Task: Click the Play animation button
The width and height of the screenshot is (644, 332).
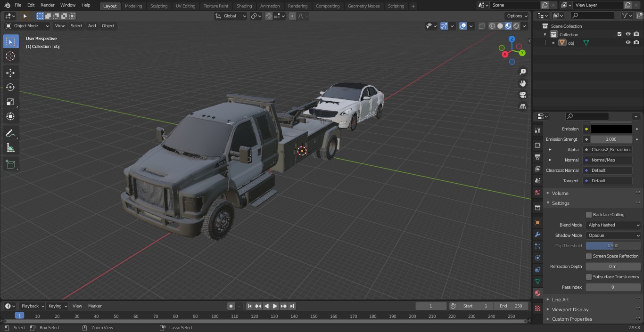Action: pyautogui.click(x=275, y=306)
